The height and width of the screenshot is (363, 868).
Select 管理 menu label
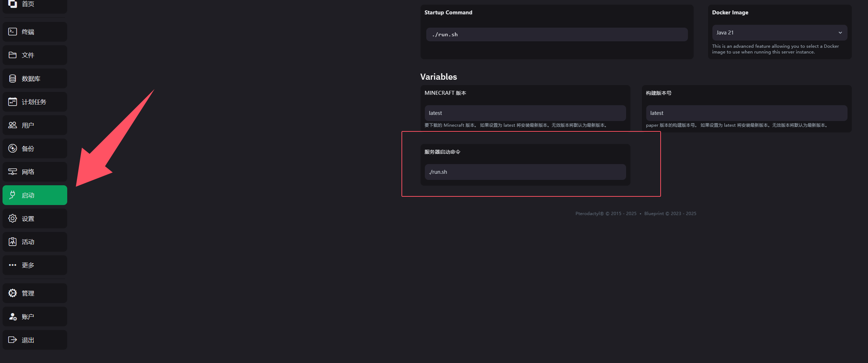tap(28, 293)
